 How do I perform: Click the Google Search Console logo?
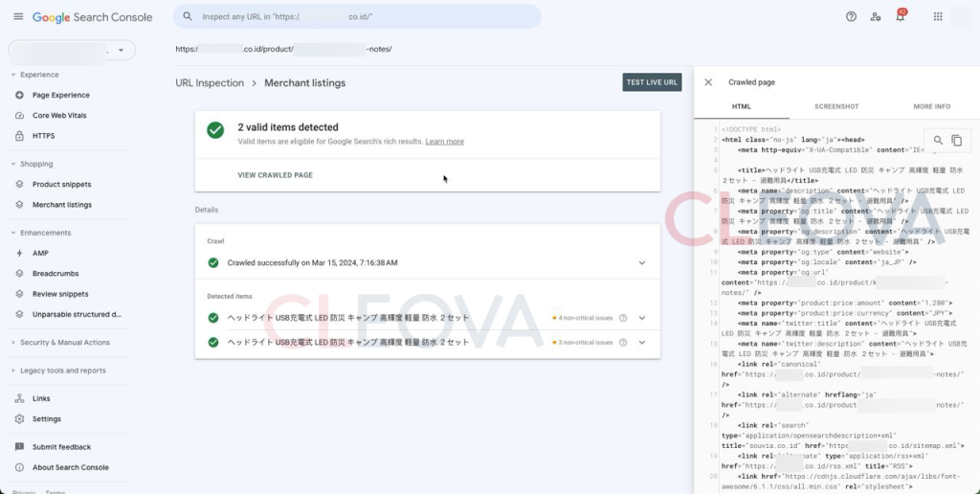(x=93, y=17)
